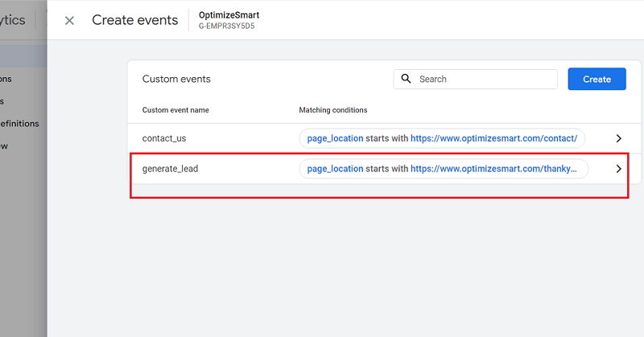
Task: Click the Create events title
Action: [x=134, y=20]
